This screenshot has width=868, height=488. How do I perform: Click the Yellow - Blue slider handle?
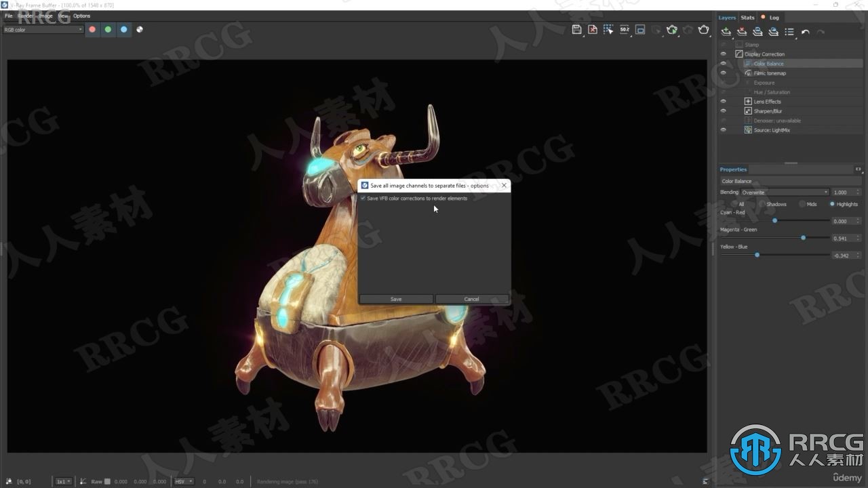(x=757, y=255)
